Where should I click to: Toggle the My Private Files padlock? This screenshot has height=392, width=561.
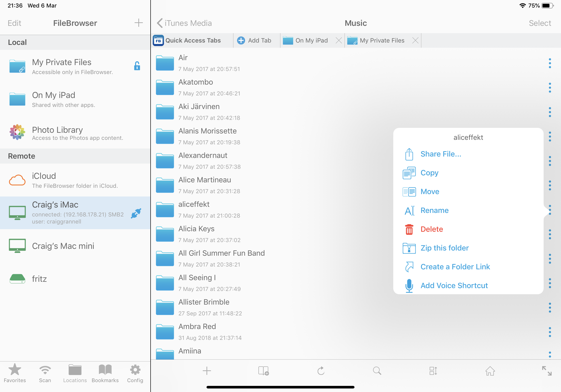137,66
